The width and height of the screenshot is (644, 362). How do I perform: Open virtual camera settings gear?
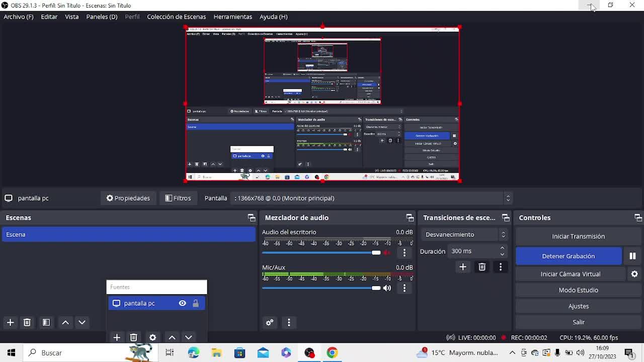(x=634, y=274)
